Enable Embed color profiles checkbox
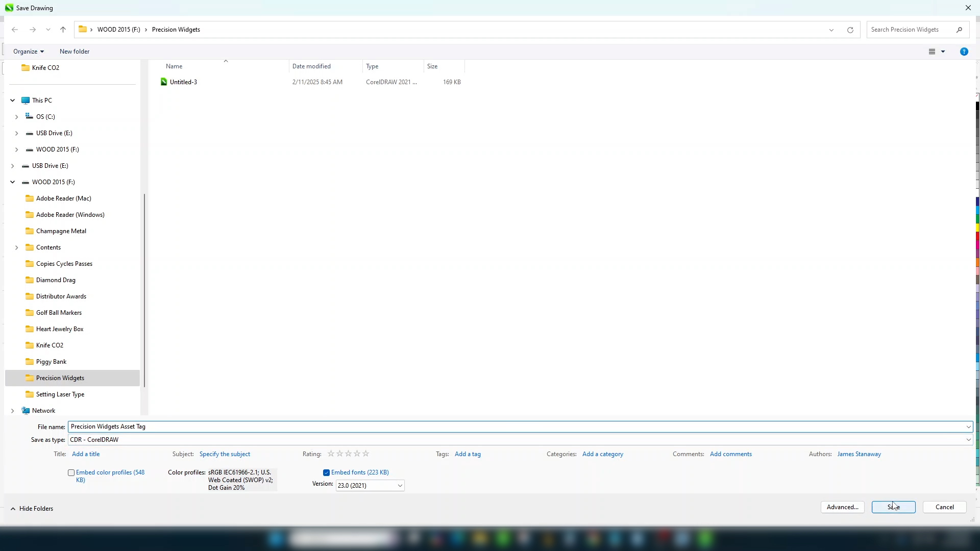The height and width of the screenshot is (551, 980). pyautogui.click(x=71, y=472)
